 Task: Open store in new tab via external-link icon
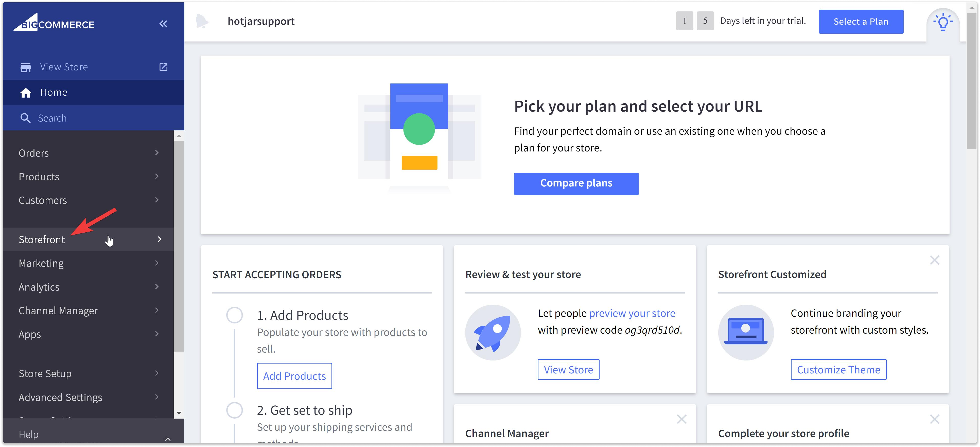(163, 66)
